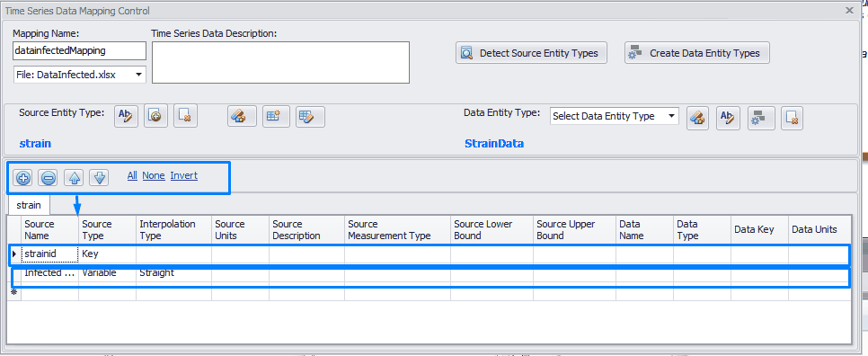Screen dimensions: 868x356
Task: Rename the source entity type (Ab pencil icon)
Action: [x=126, y=116]
